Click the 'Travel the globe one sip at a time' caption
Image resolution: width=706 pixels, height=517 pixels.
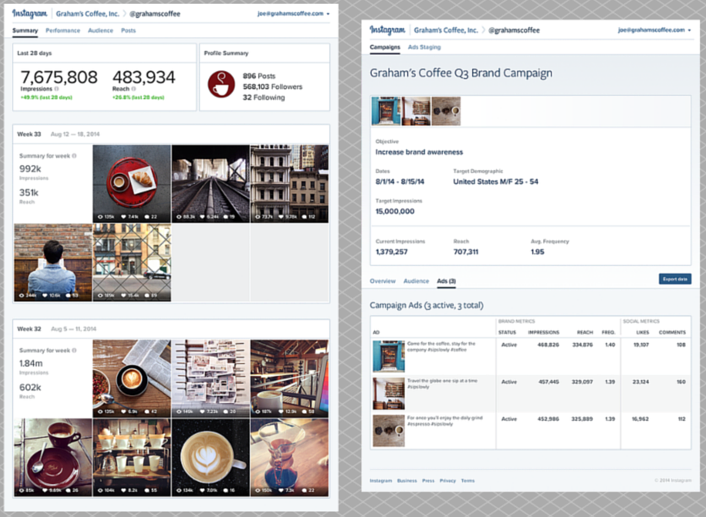(x=442, y=383)
